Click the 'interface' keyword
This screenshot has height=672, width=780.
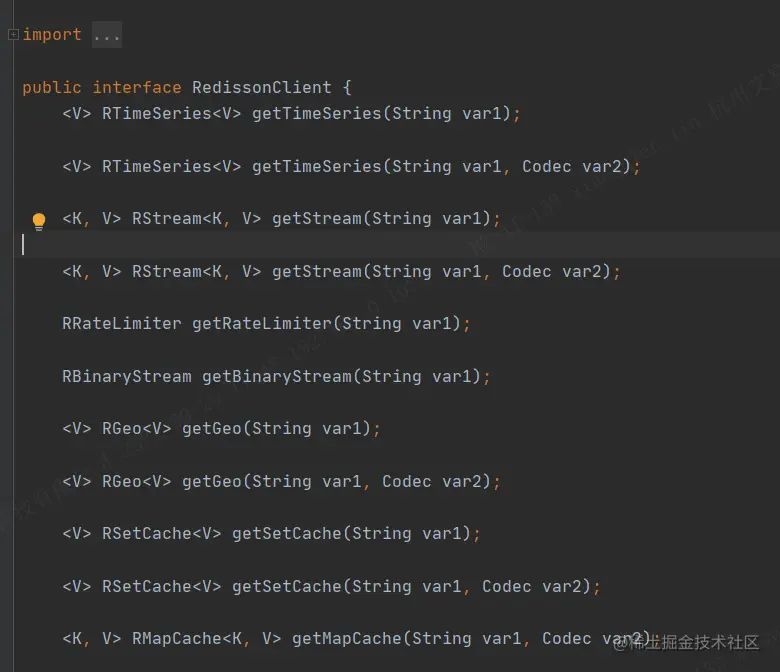click(137, 88)
